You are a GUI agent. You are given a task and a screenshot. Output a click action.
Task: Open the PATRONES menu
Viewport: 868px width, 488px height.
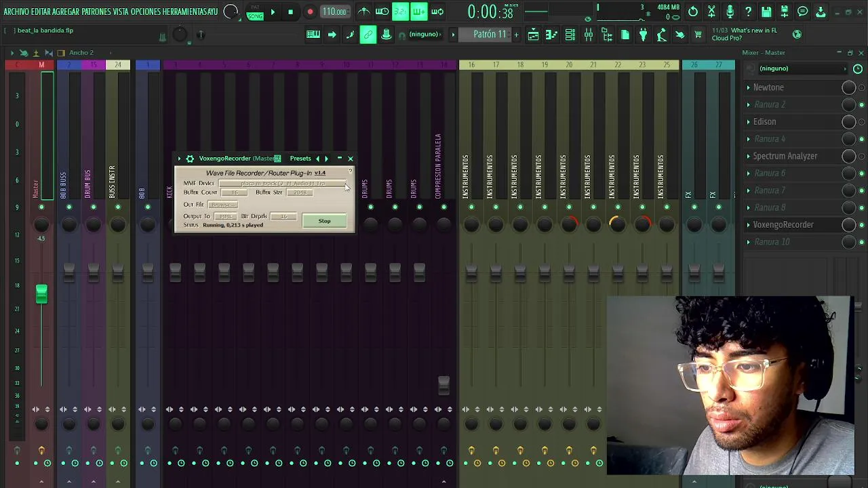96,12
